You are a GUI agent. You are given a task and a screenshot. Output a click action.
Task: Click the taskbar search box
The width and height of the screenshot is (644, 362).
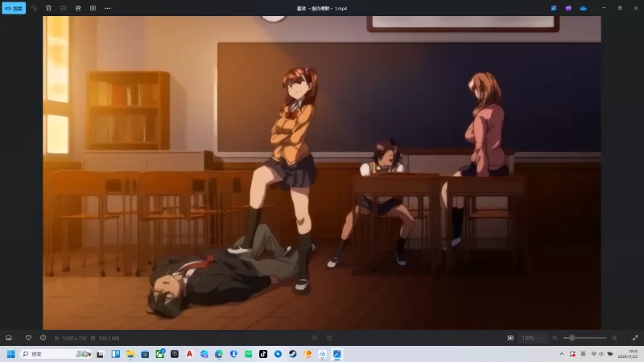coord(56,354)
